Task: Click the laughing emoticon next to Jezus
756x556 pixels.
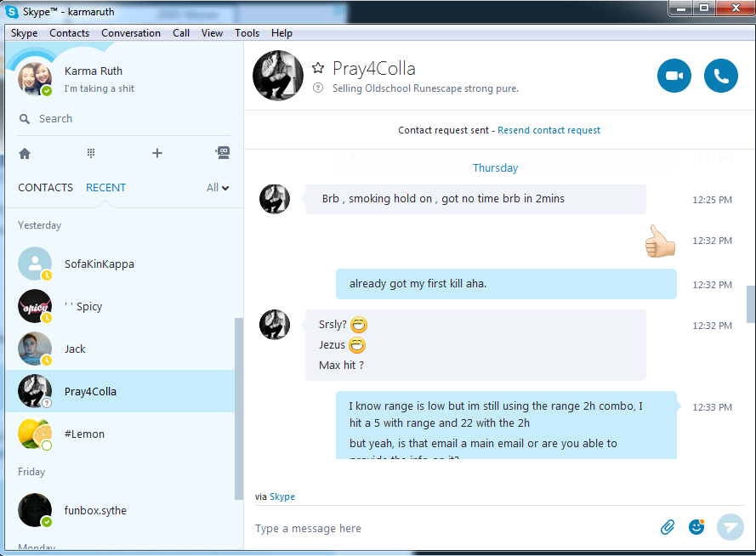Action: 357,345
